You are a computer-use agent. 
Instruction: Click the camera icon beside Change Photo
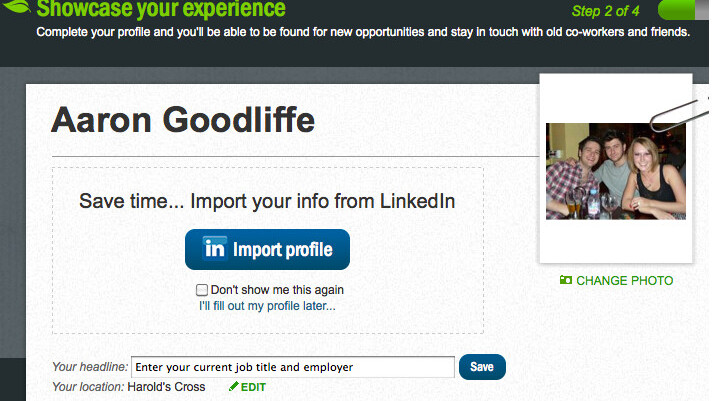(566, 281)
